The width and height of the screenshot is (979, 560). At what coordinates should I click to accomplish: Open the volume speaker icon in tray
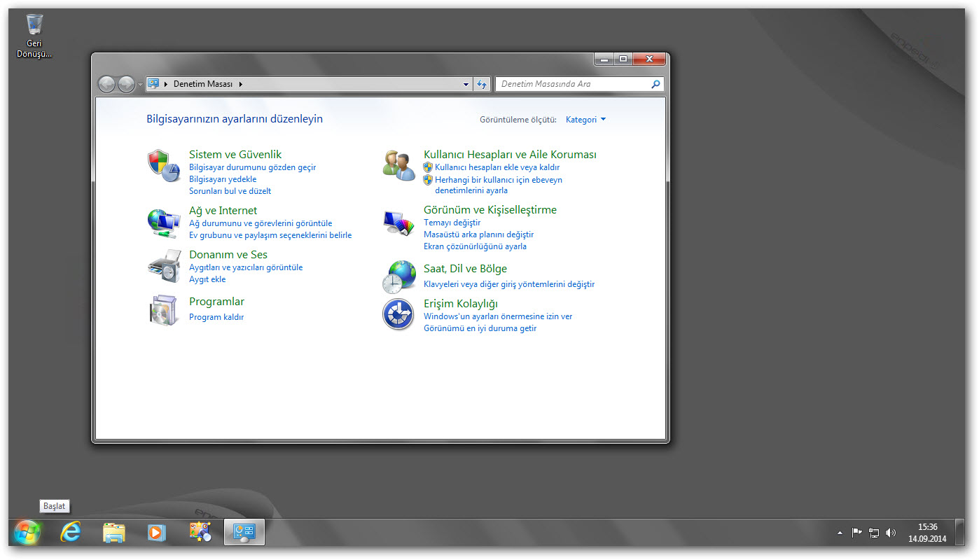[x=891, y=533]
